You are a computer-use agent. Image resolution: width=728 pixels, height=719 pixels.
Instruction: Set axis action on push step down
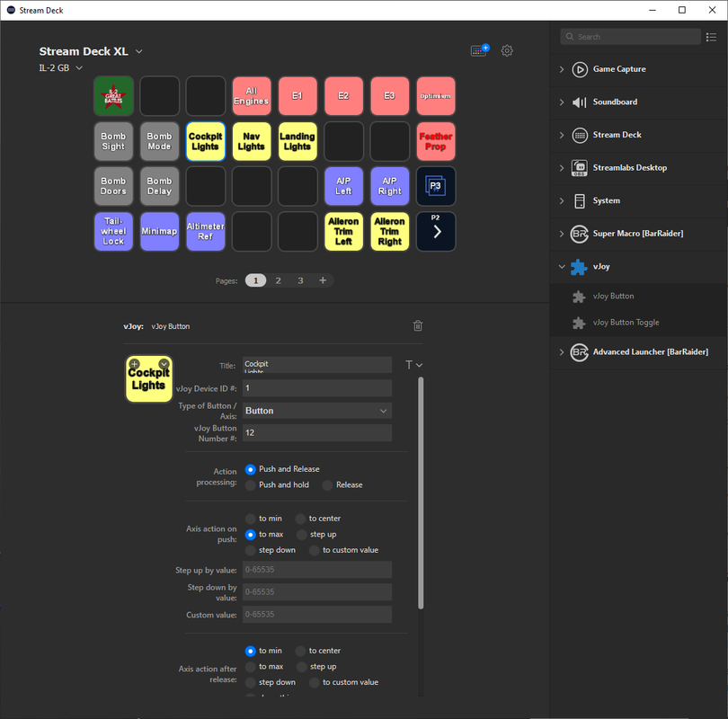pyautogui.click(x=250, y=551)
